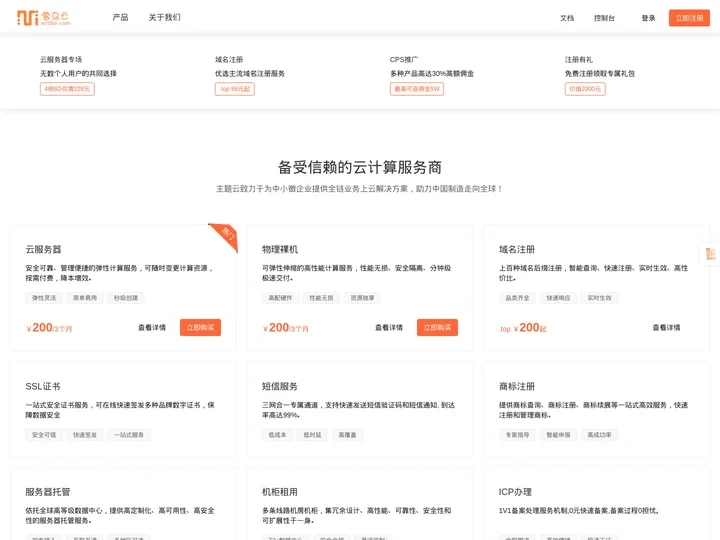Open the 机柜租用 card
This screenshot has width=720, height=540.
[x=360, y=504]
